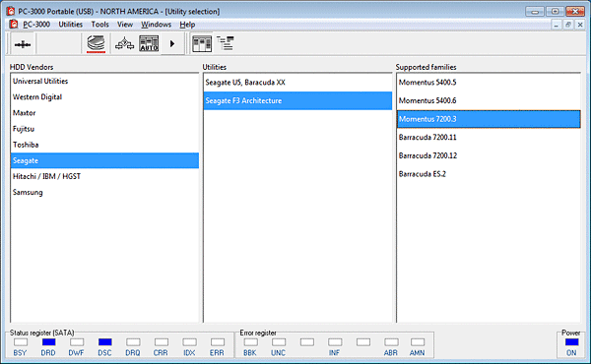Click the PC-3000 logo icon in the menu bar

click(x=14, y=24)
